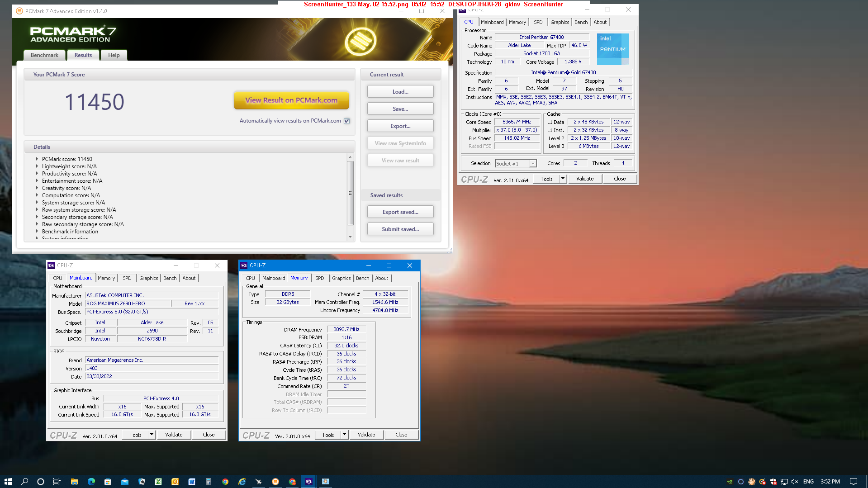Switch to CPU-Z taskbar icon
Screen dimensions: 868x488
point(309,482)
